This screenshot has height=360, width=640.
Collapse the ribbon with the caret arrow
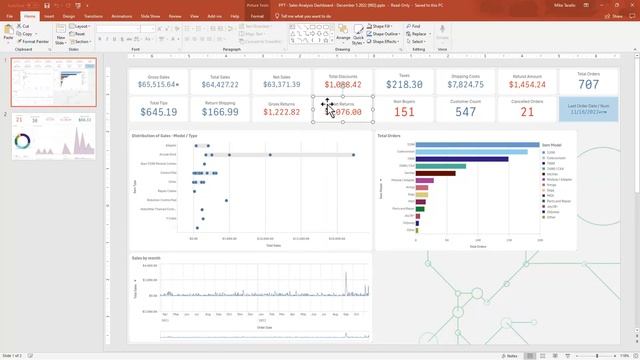(x=635, y=49)
